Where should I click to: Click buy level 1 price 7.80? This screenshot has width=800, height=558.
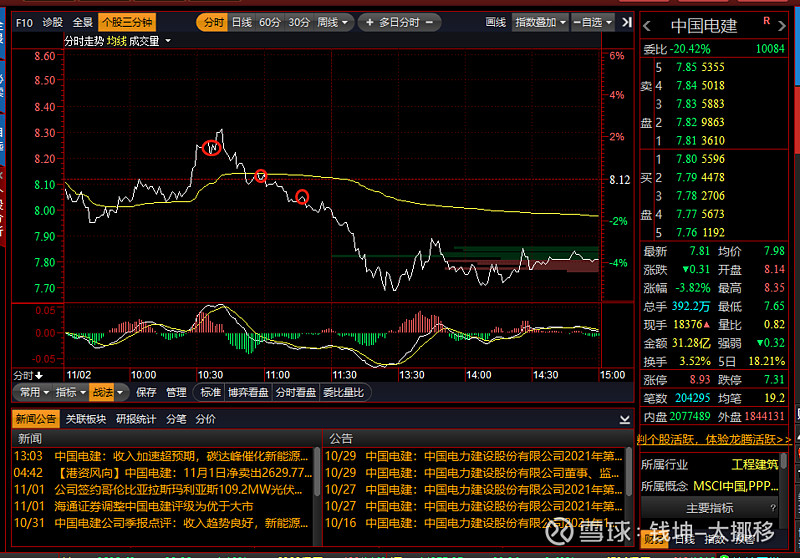click(686, 159)
